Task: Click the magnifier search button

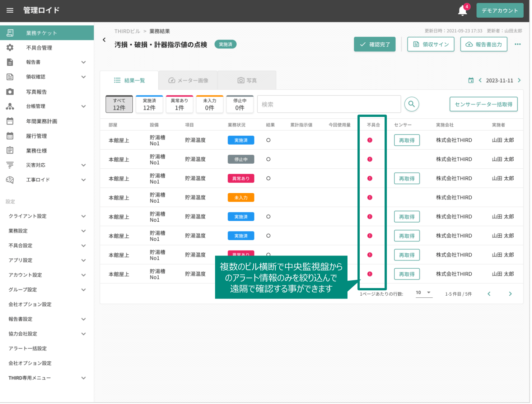Action: click(x=412, y=104)
